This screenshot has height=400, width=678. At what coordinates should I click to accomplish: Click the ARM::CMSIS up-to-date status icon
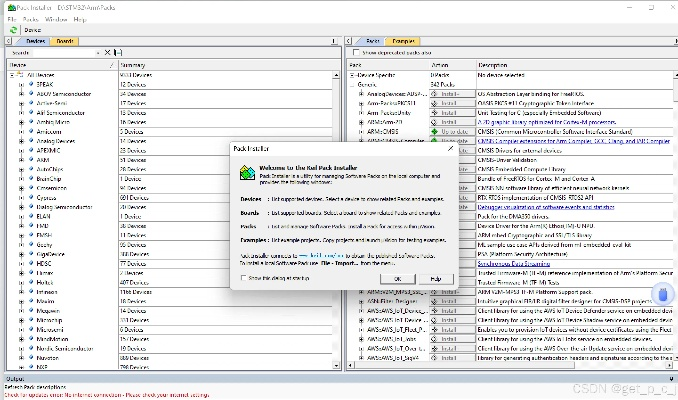(434, 131)
